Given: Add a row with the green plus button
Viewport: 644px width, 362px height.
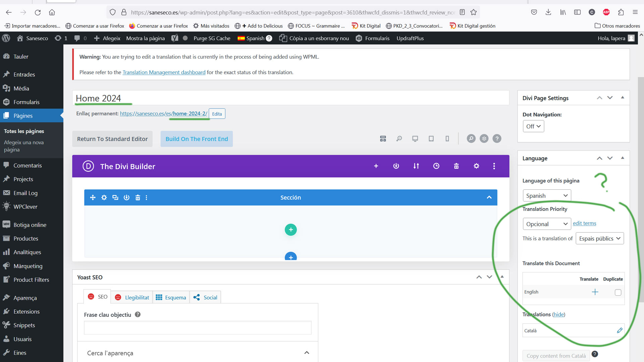Looking at the screenshot, I should 291,230.
